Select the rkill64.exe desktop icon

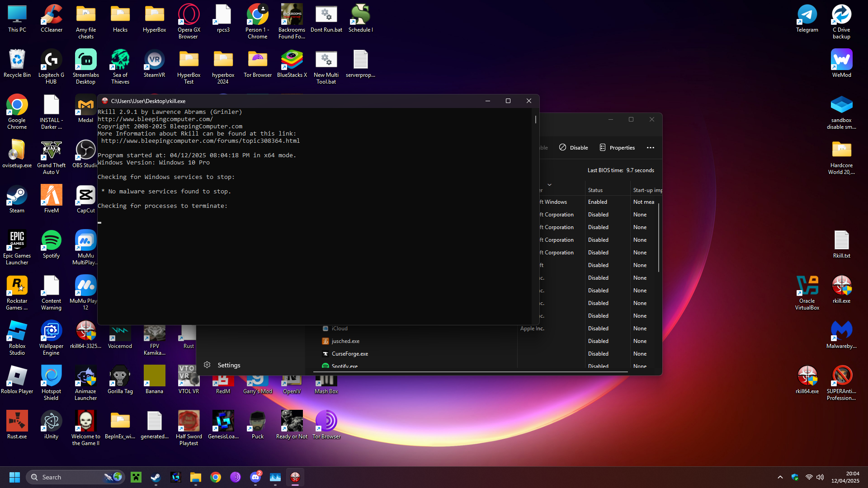[x=807, y=380]
